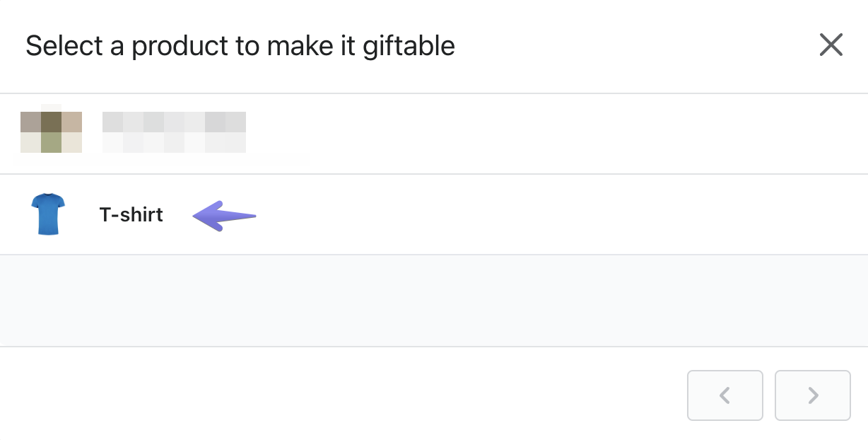Click the blue T-shirt product thumbnail

[48, 214]
